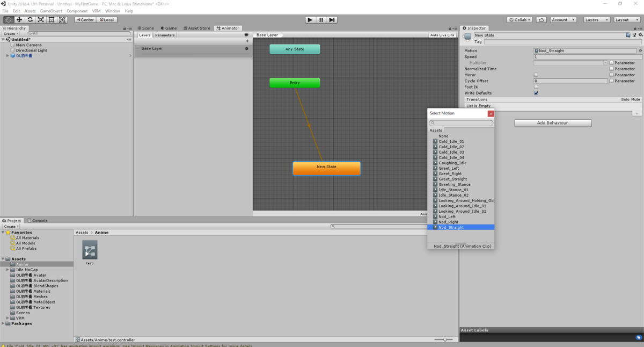The height and width of the screenshot is (347, 644).
Task: Select the Rotate tool
Action: point(30,20)
